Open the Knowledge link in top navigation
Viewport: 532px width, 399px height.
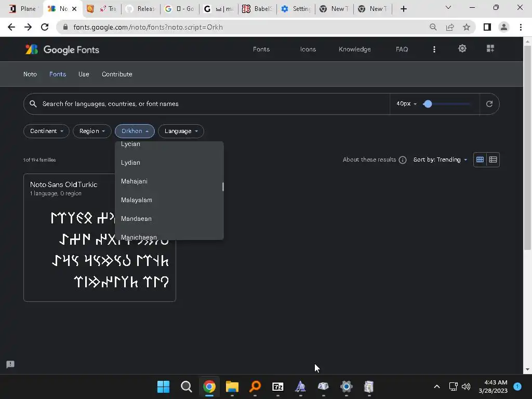[354, 49]
